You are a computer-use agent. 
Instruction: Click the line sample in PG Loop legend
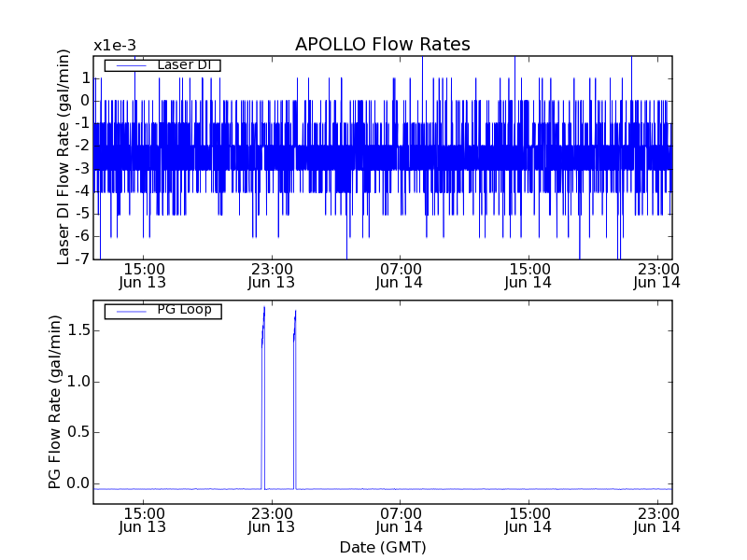[x=131, y=312]
